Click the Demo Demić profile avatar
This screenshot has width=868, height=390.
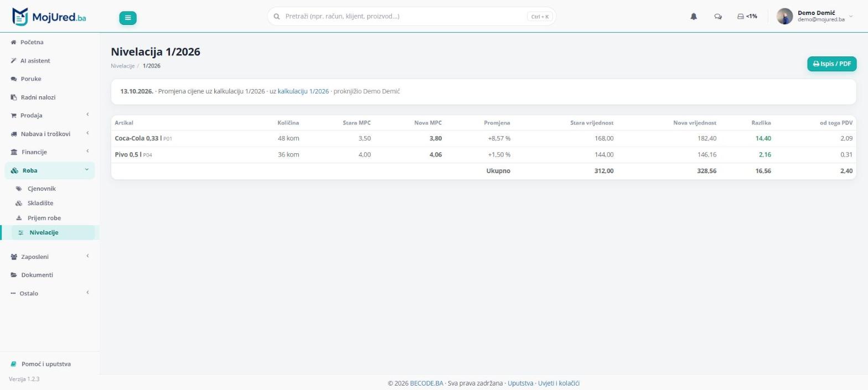784,17
